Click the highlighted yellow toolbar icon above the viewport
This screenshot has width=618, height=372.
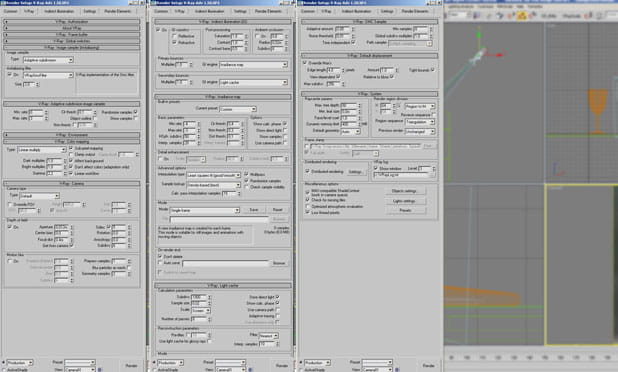click(522, 15)
